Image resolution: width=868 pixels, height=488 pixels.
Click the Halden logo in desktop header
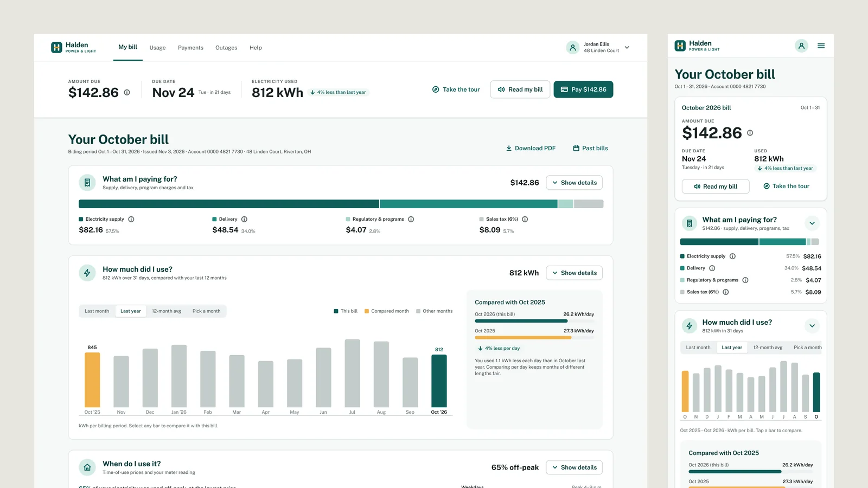click(73, 47)
